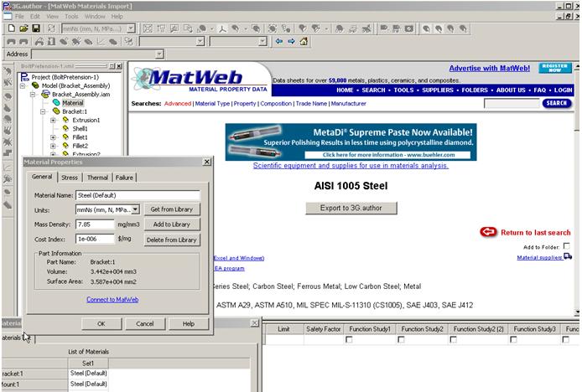This screenshot has height=392, width=582.
Task: Click the Material node icon in tree
Action: pos(56,103)
